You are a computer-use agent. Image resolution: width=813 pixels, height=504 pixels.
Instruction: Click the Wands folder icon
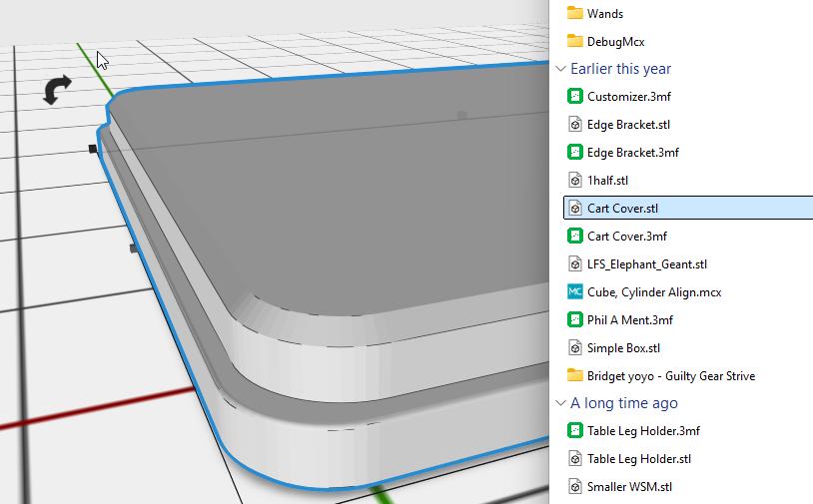coord(574,13)
